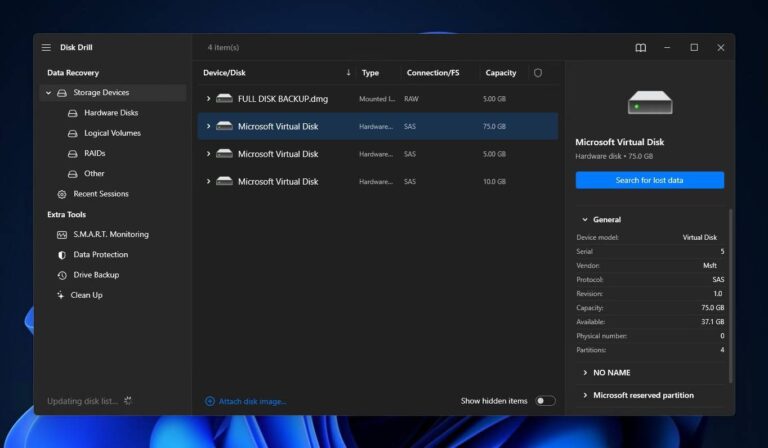Click the Recent Sessions gear icon
This screenshot has width=768, height=448.
(x=62, y=194)
